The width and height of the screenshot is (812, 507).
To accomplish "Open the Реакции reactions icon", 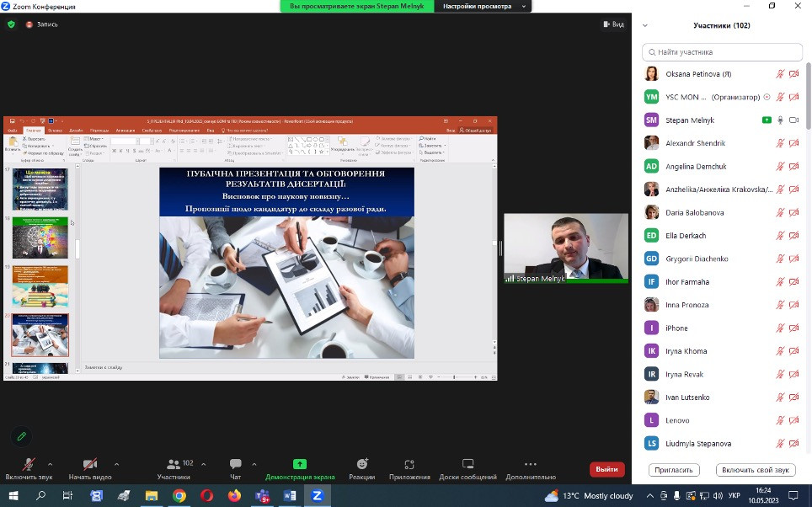I will (362, 464).
